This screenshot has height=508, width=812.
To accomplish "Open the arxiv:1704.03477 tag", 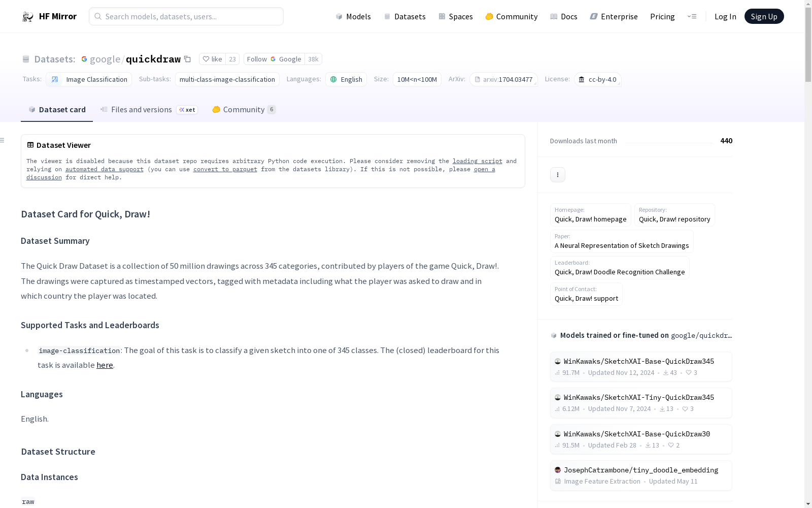I will (503, 79).
